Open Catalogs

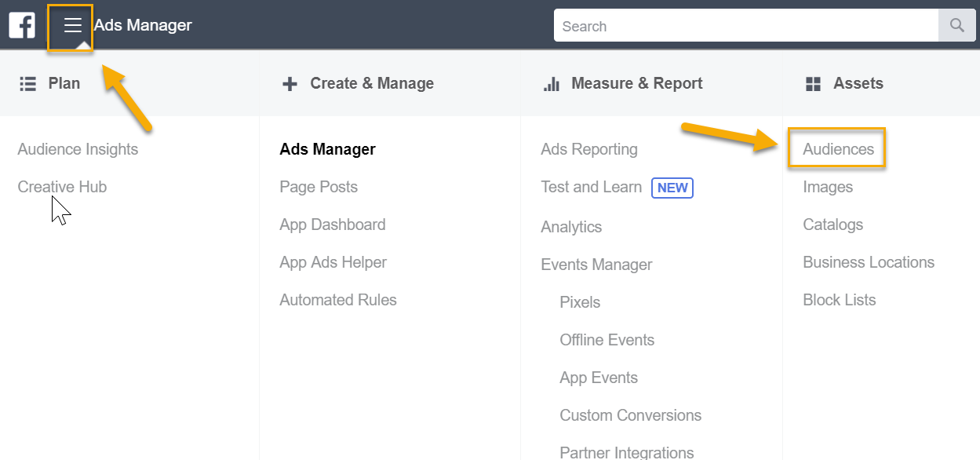[832, 225]
